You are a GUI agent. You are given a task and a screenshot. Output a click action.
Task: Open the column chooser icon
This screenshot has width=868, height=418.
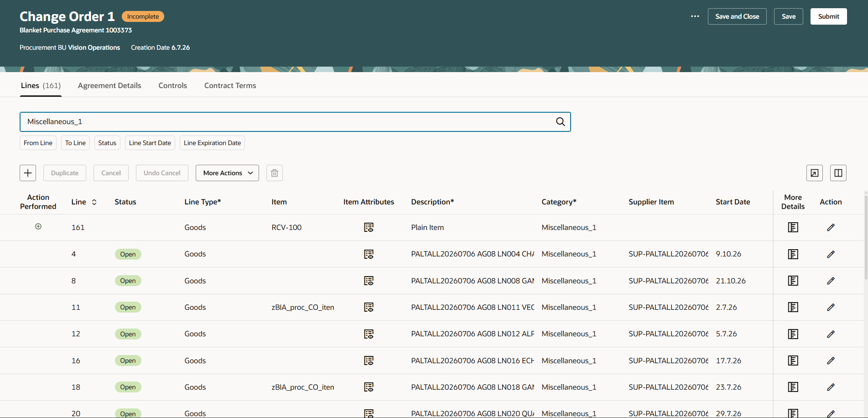pyautogui.click(x=838, y=173)
